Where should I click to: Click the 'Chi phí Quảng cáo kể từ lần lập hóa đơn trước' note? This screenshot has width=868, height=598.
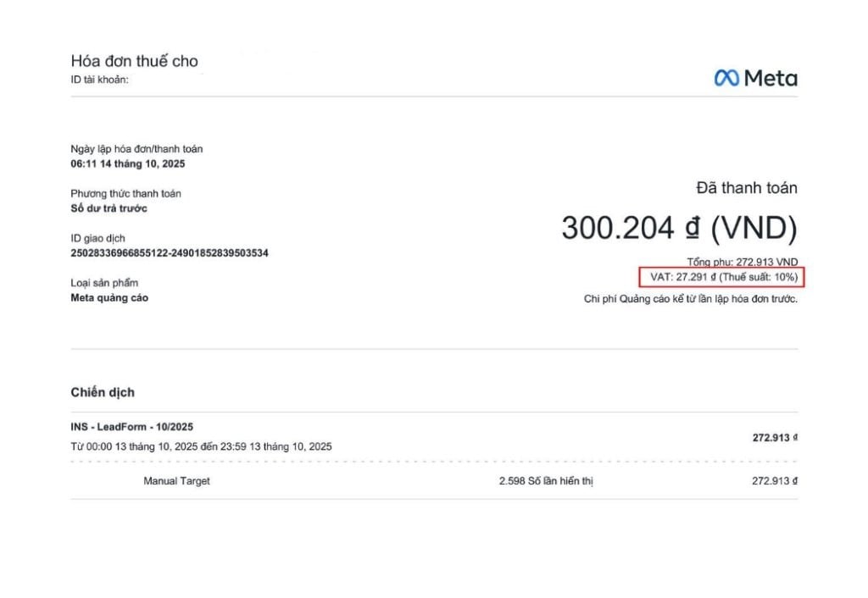(x=691, y=299)
